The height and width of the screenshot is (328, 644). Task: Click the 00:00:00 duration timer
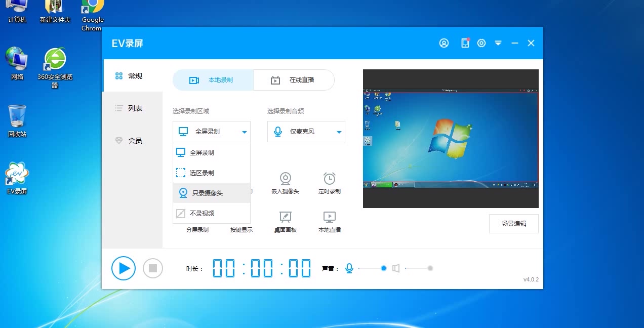tap(262, 268)
